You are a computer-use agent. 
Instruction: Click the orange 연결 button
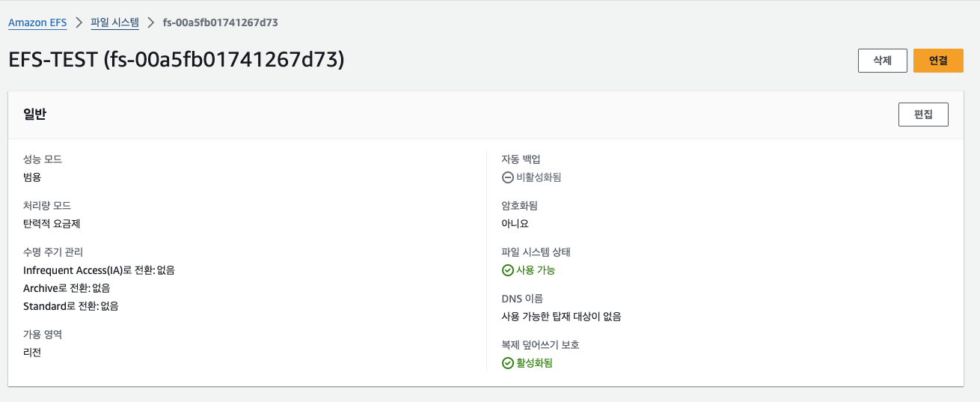coord(938,61)
